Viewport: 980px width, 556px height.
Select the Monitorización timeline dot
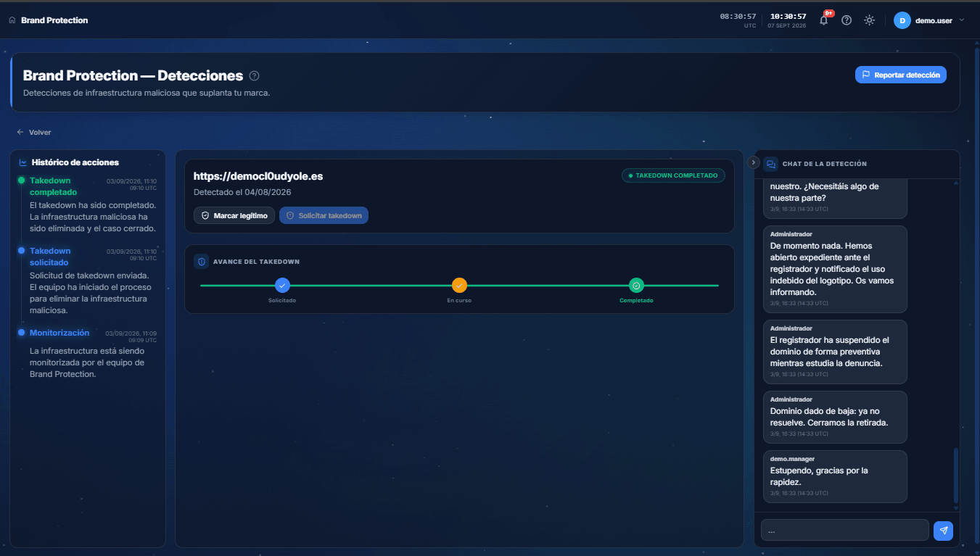(x=21, y=333)
